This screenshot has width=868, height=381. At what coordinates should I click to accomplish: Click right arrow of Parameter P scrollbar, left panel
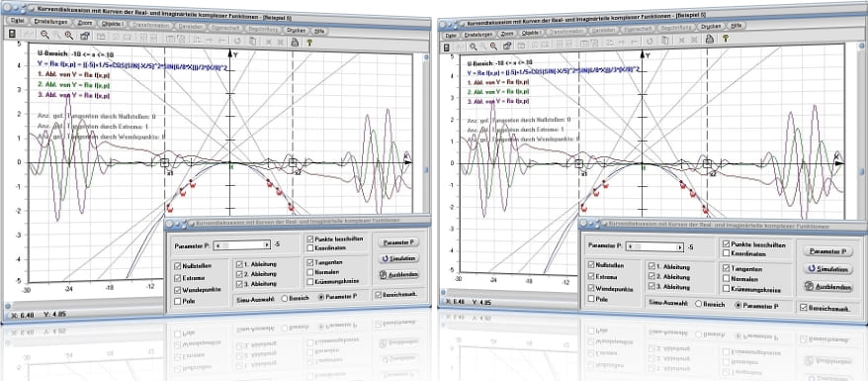tap(267, 244)
